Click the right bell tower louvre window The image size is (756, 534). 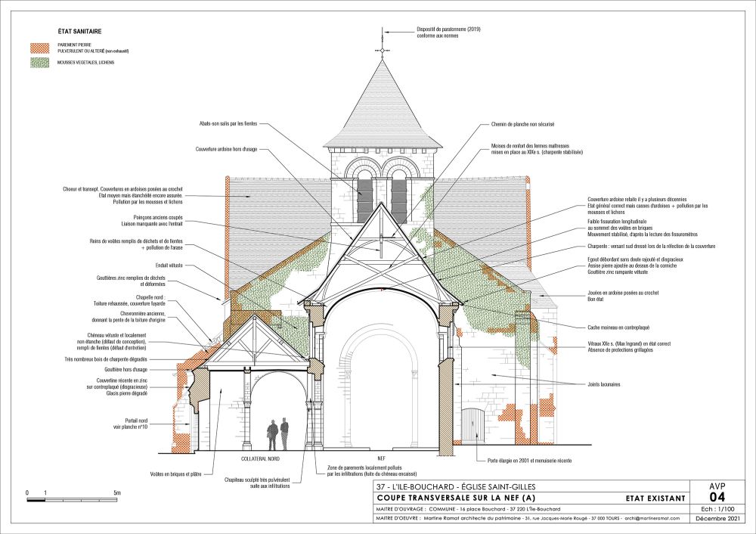coord(399,197)
